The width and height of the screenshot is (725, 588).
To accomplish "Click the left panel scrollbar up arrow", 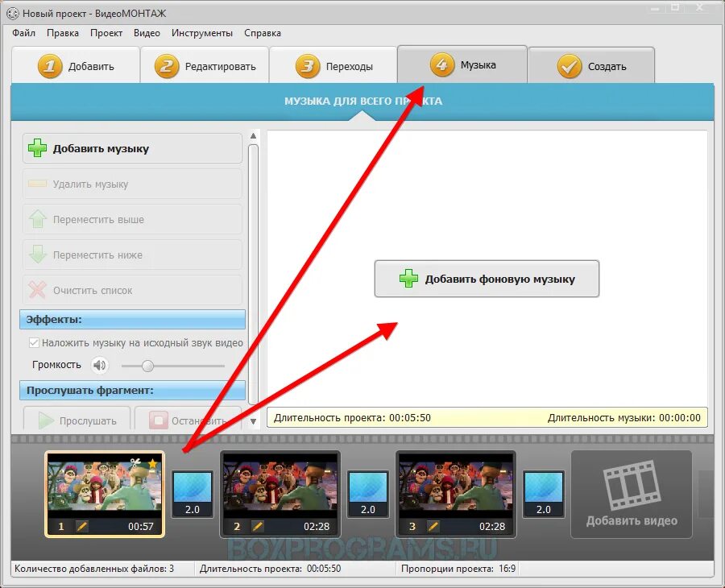I will (x=254, y=135).
